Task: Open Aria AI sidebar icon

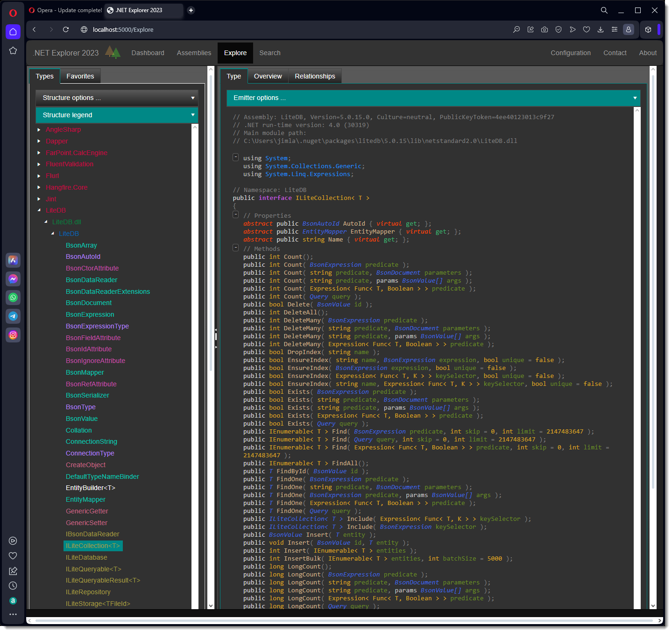Action: pyautogui.click(x=13, y=260)
